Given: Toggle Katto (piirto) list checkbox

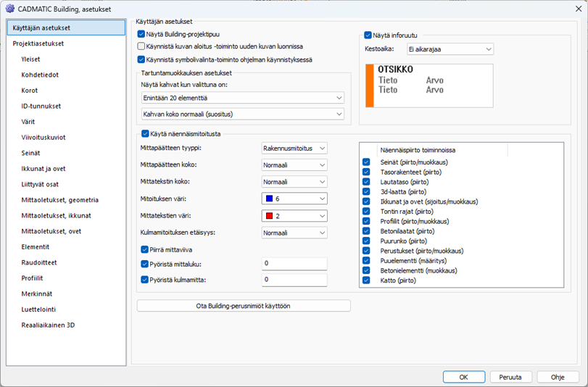Looking at the screenshot, I should pyautogui.click(x=366, y=280).
